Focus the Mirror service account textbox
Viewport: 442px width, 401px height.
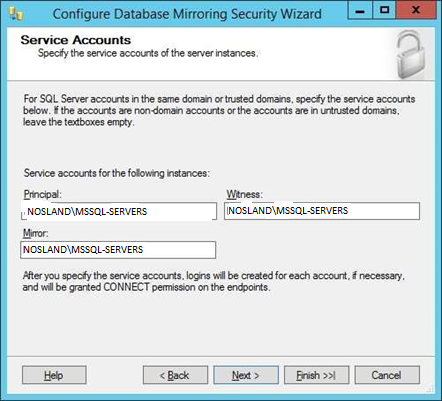[118, 250]
